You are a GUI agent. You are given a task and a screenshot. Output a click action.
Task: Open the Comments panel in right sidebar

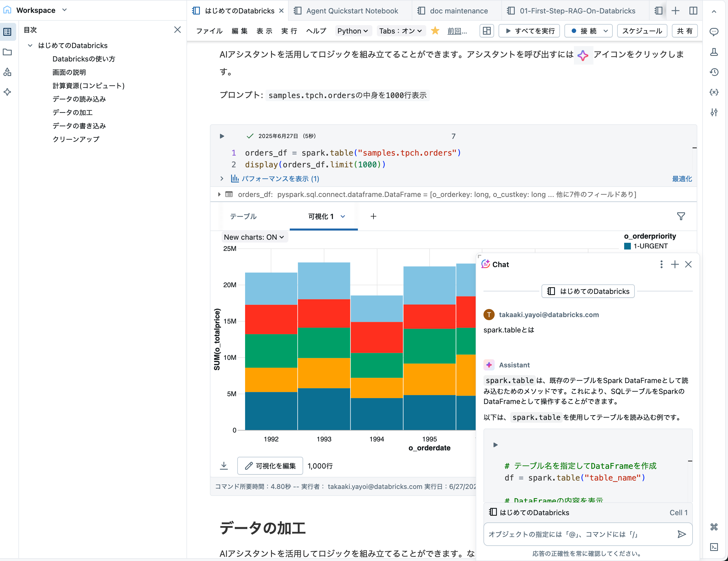pyautogui.click(x=714, y=32)
